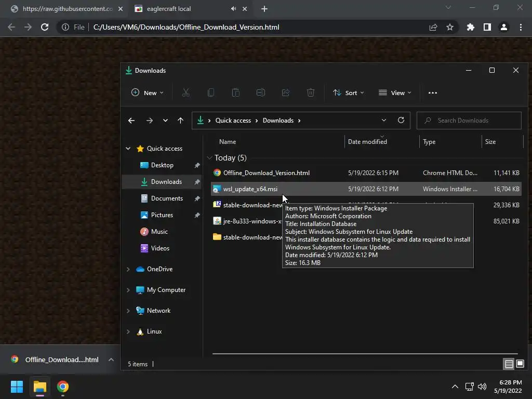Reload the Chrome page
Screen dimensions: 532x399
45,27
